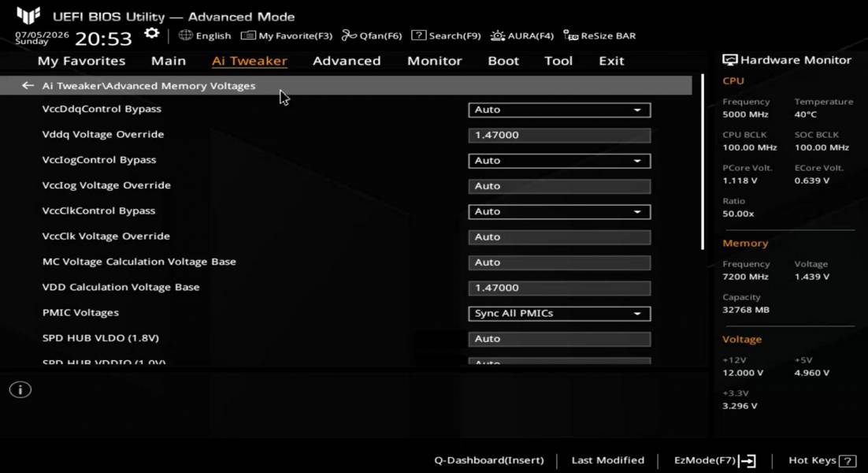Click VccClk Voltage Override field

(559, 237)
